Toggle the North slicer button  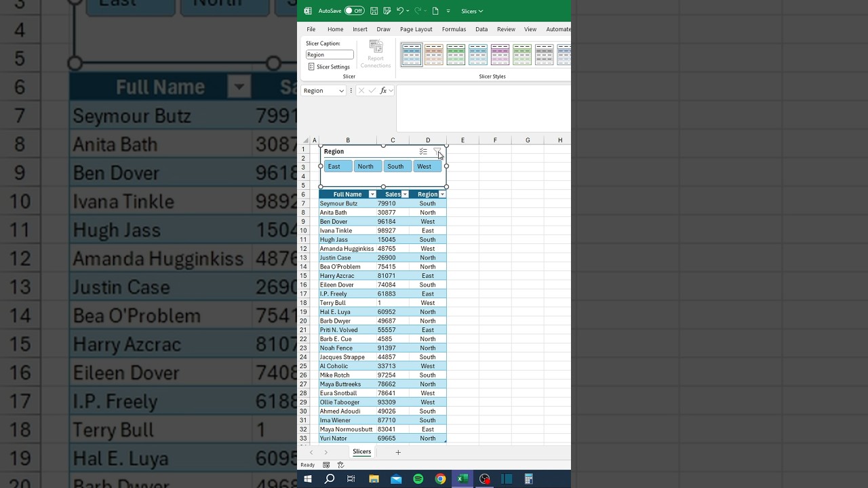pyautogui.click(x=368, y=166)
